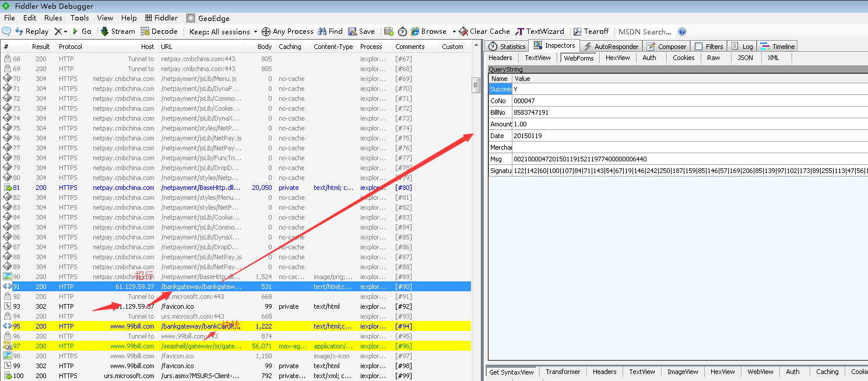Click the session list vertical scrollbar thumb
The width and height of the screenshot is (868, 381).
point(476,85)
